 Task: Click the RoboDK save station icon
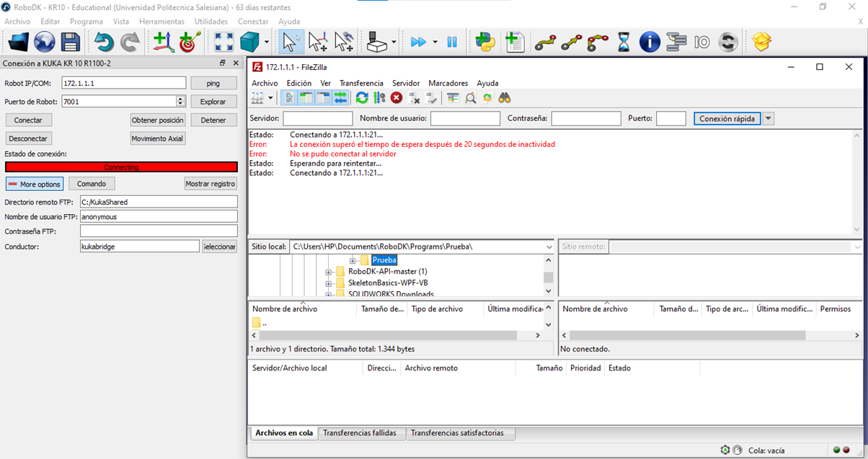coord(71,43)
